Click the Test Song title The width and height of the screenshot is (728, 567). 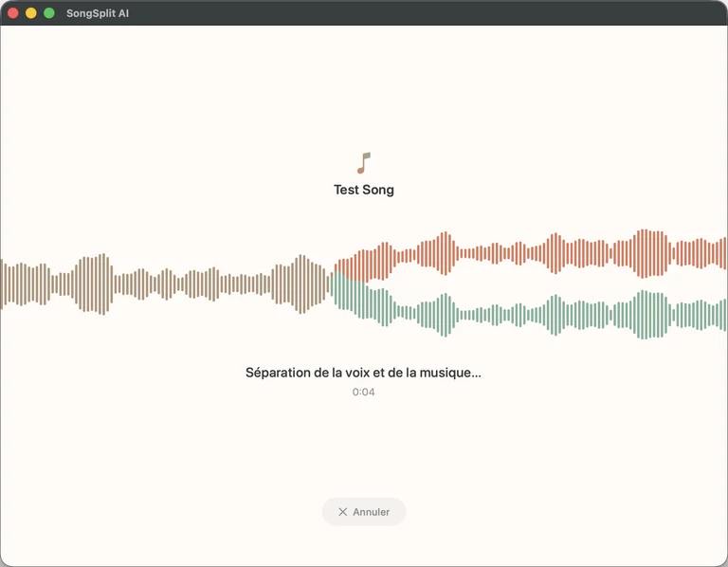(x=364, y=190)
